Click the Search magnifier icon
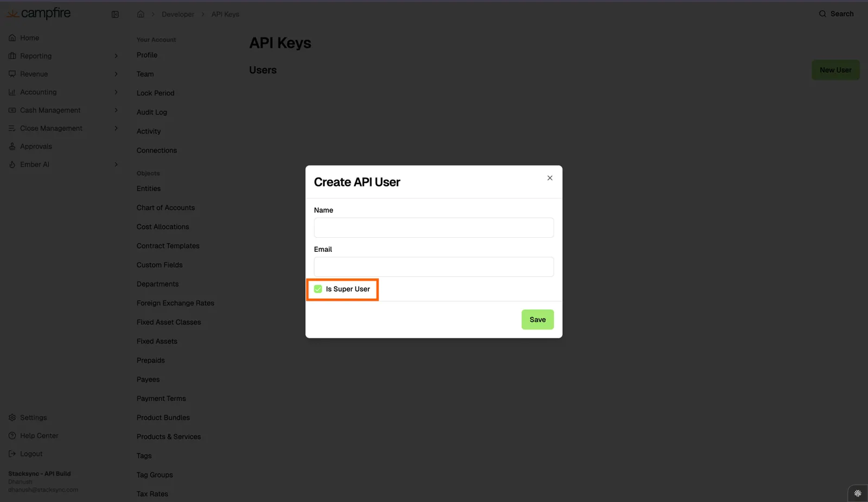The height and width of the screenshot is (502, 868). point(822,14)
